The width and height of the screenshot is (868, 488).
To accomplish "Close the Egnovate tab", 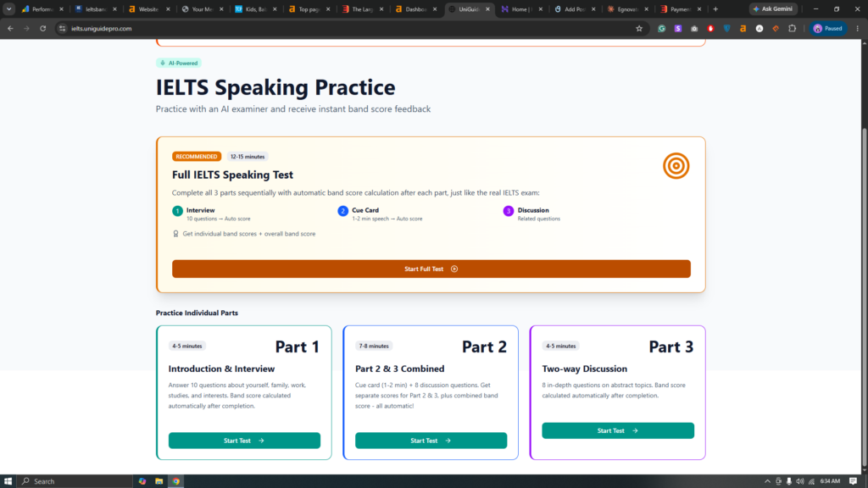I will 646,8.
